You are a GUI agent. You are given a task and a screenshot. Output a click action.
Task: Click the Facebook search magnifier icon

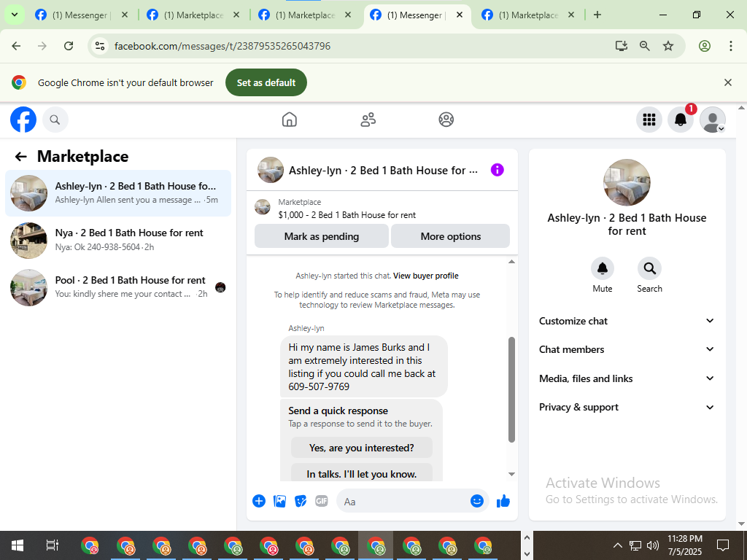pos(55,120)
